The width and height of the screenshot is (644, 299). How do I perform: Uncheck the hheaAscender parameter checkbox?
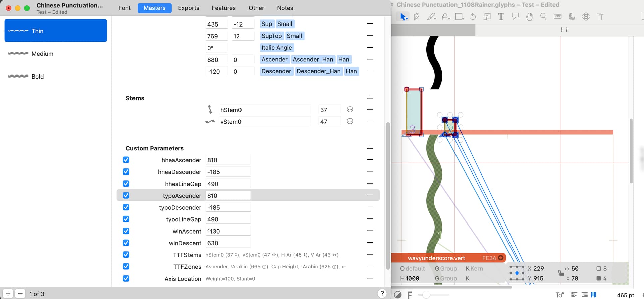tap(126, 160)
